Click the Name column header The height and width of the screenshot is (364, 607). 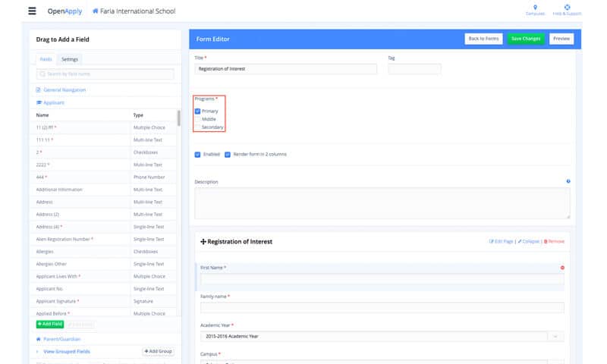click(42, 115)
